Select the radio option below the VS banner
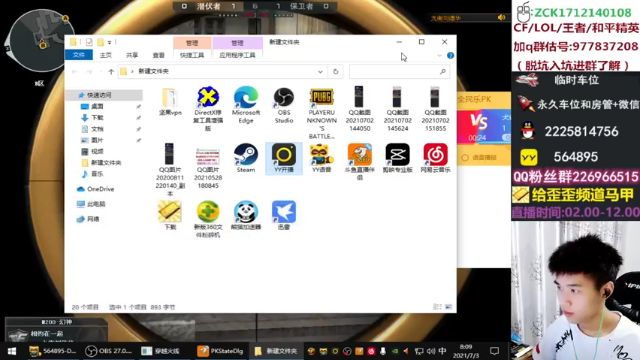Viewport: 640px width, 360px height. point(465,157)
